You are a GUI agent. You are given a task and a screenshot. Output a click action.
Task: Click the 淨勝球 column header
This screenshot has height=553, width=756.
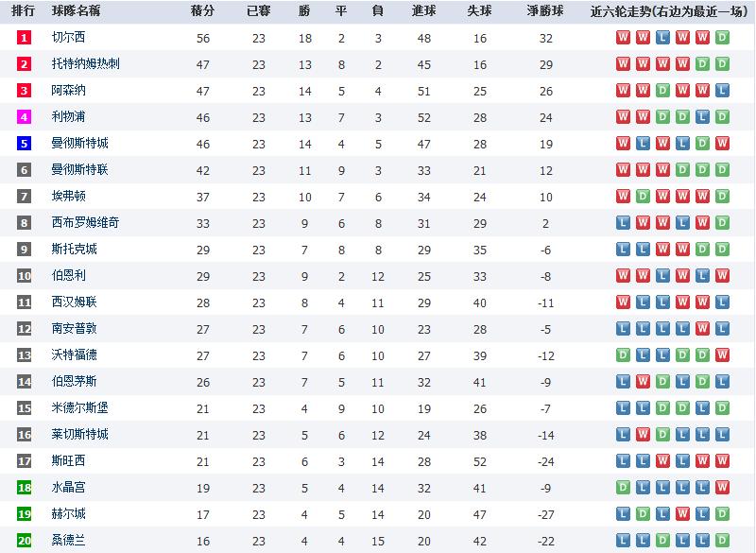point(545,11)
